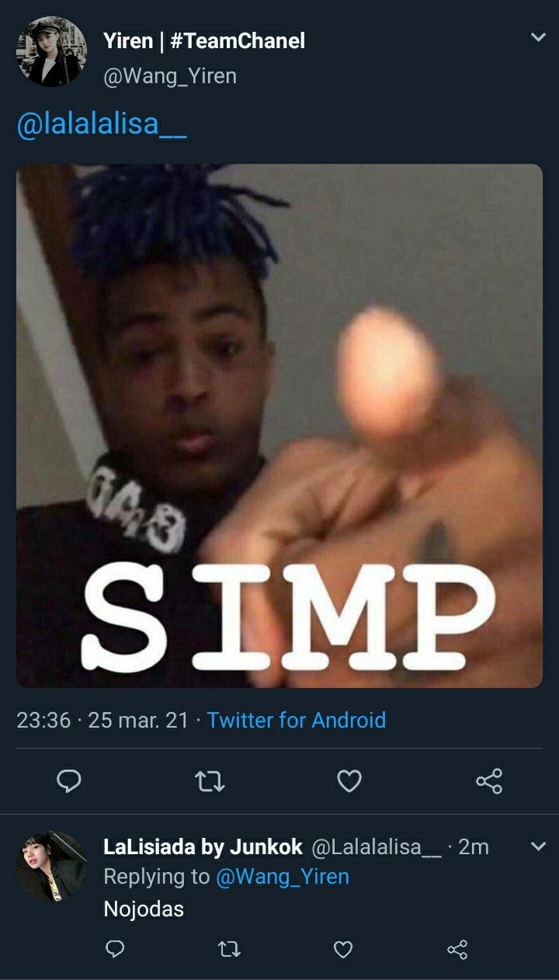The width and height of the screenshot is (559, 980).
Task: Open Yiren | #TeamChanel display name
Action: tap(204, 41)
